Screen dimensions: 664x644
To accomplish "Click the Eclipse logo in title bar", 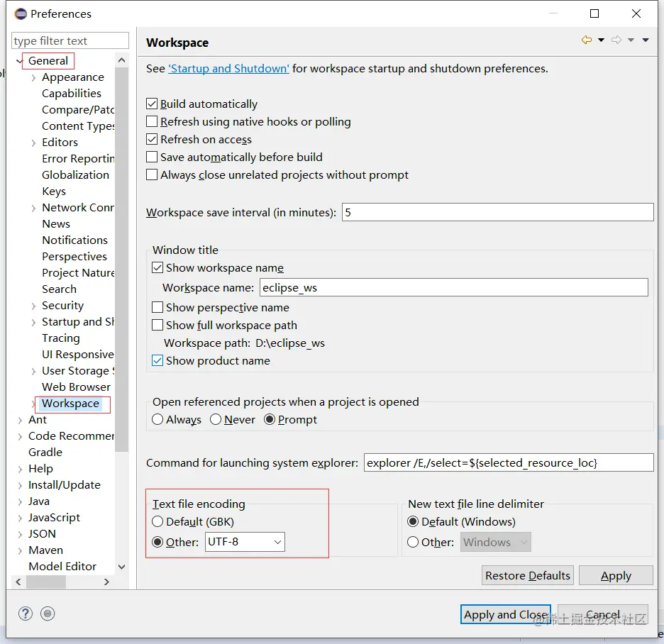I will (x=21, y=14).
